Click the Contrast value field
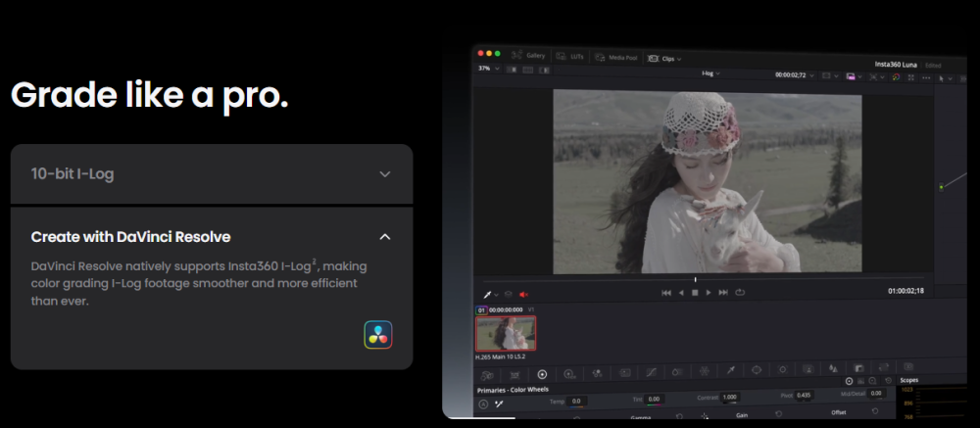 tap(729, 397)
